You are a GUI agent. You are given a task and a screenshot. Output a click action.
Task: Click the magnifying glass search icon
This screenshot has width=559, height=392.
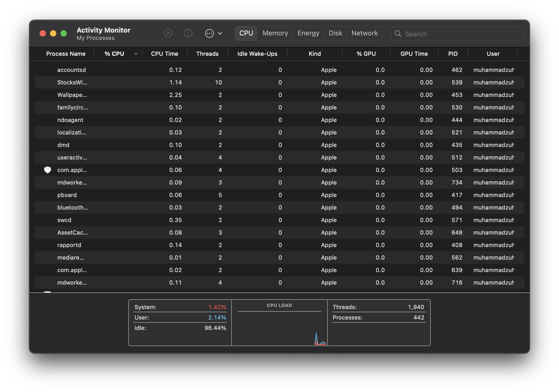[x=398, y=34]
